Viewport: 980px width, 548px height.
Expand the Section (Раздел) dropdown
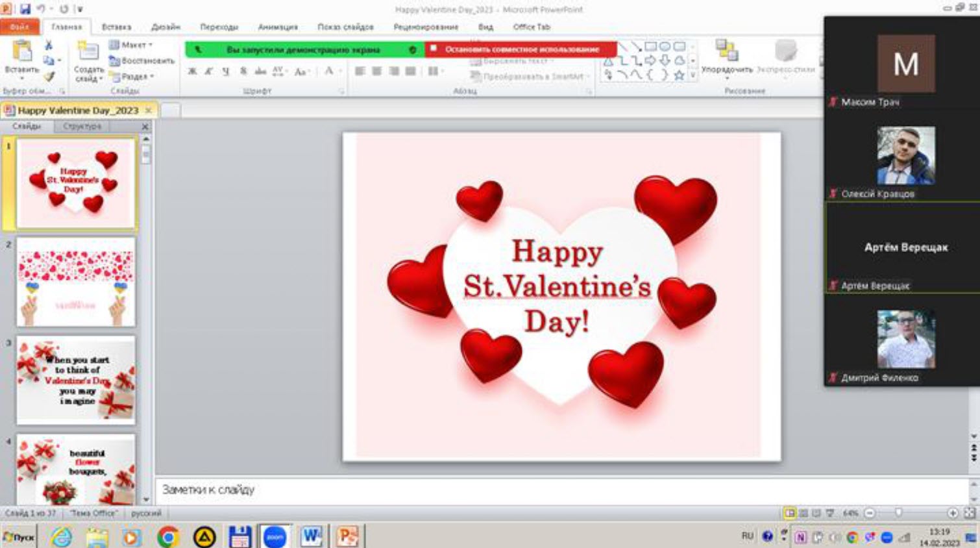coord(134,77)
